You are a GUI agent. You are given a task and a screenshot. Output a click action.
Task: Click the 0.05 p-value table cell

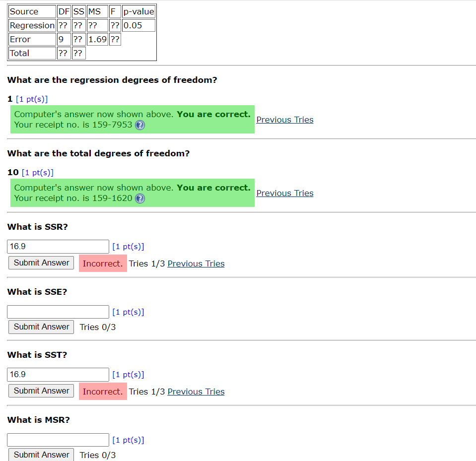point(139,25)
